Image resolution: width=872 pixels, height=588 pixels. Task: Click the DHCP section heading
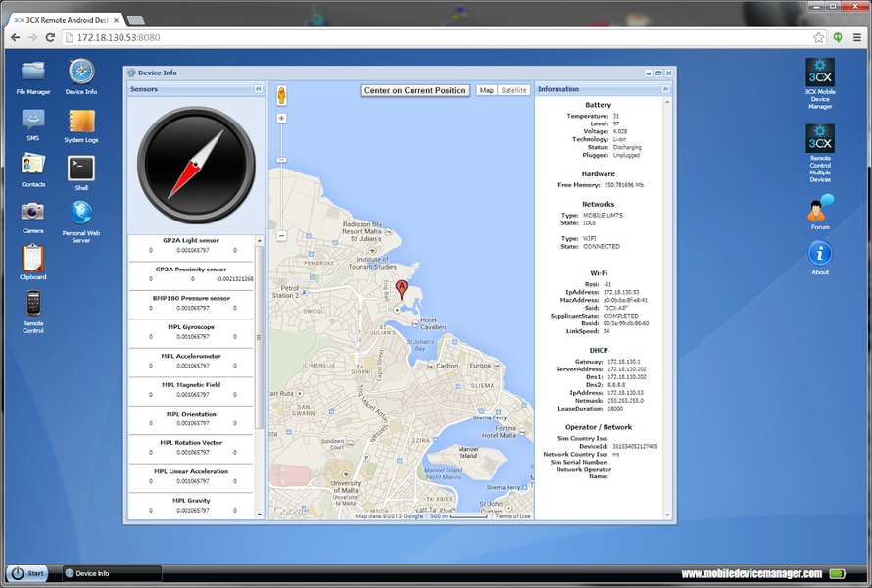(599, 351)
